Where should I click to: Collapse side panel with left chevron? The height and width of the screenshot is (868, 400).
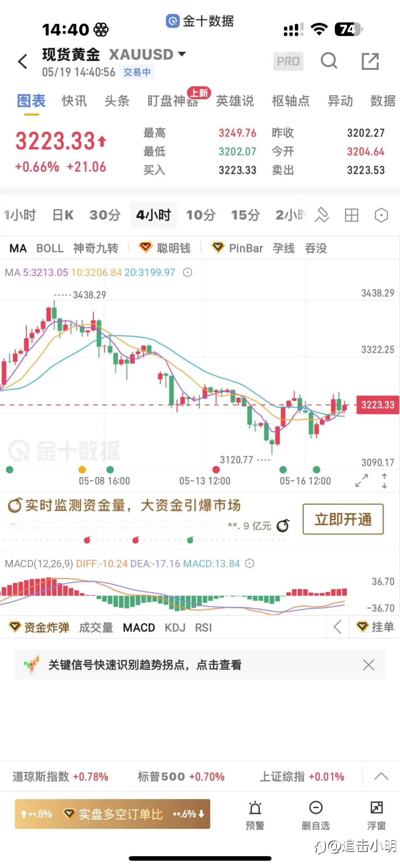(x=337, y=627)
